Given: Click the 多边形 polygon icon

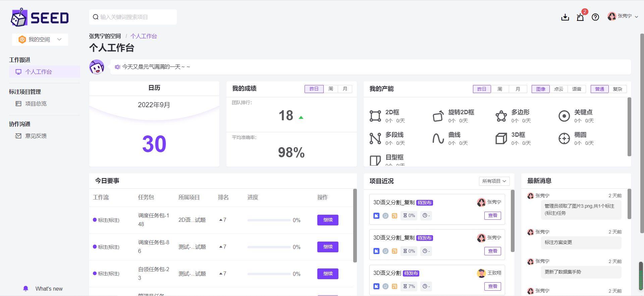Looking at the screenshot, I should (x=501, y=116).
